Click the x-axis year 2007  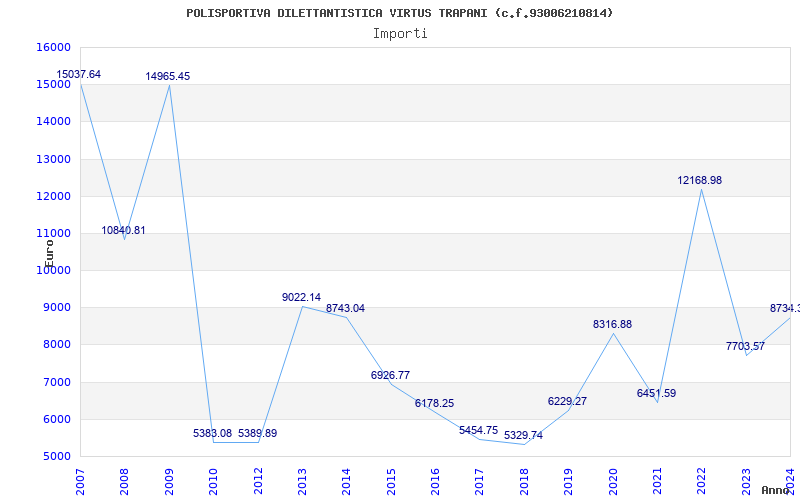click(80, 482)
